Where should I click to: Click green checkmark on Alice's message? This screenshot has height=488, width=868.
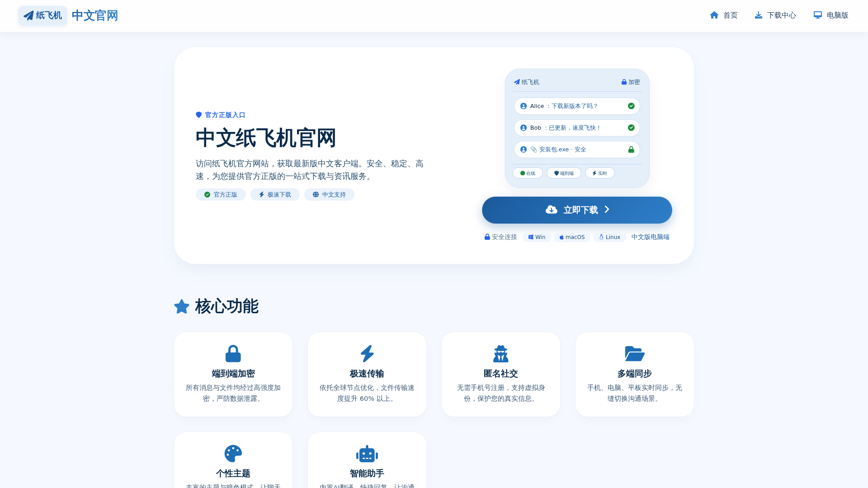coord(631,106)
